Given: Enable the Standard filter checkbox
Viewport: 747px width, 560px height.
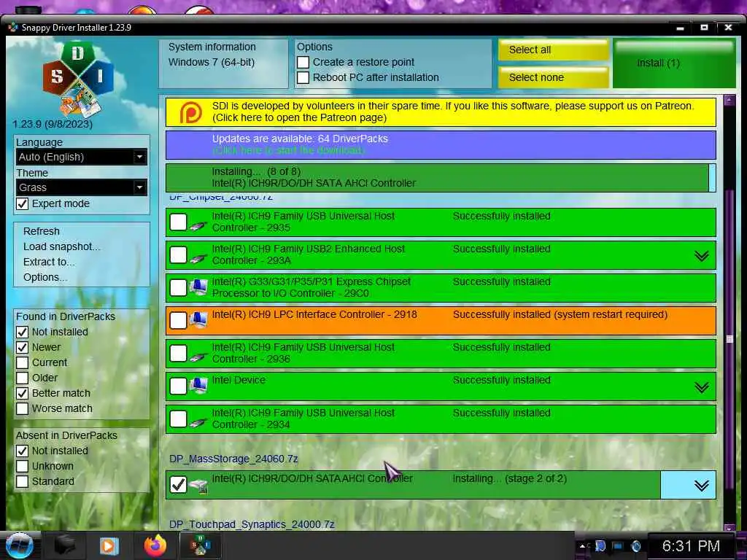Looking at the screenshot, I should [x=23, y=481].
